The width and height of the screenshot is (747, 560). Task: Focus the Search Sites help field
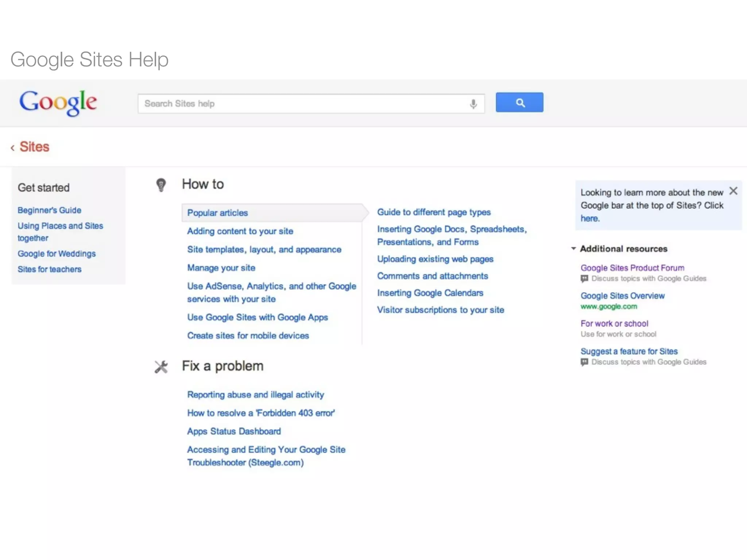pyautogui.click(x=311, y=104)
